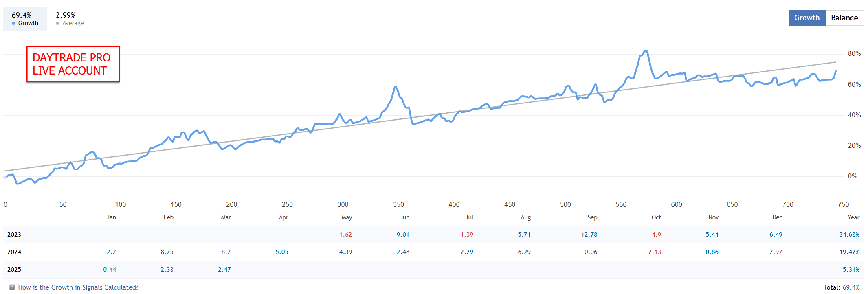Toggle the 69.4% Growth series legend
This screenshot has height=294, width=868.
pyautogui.click(x=25, y=19)
